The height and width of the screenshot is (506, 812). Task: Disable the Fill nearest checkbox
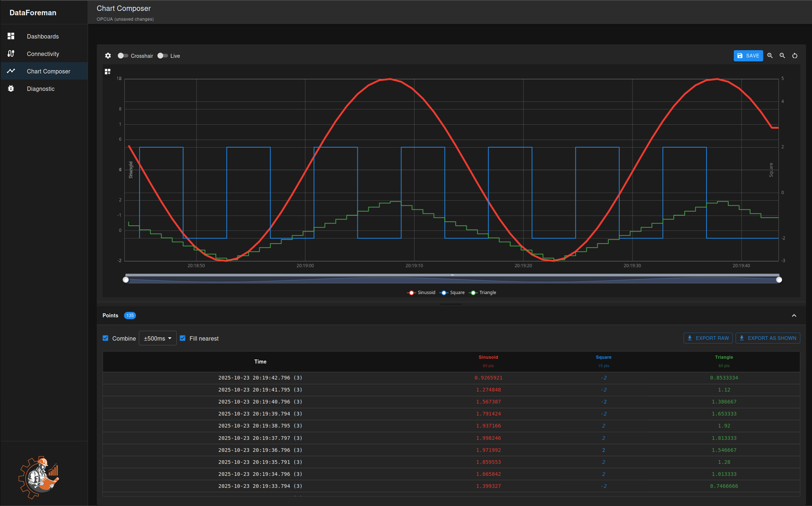(x=182, y=338)
